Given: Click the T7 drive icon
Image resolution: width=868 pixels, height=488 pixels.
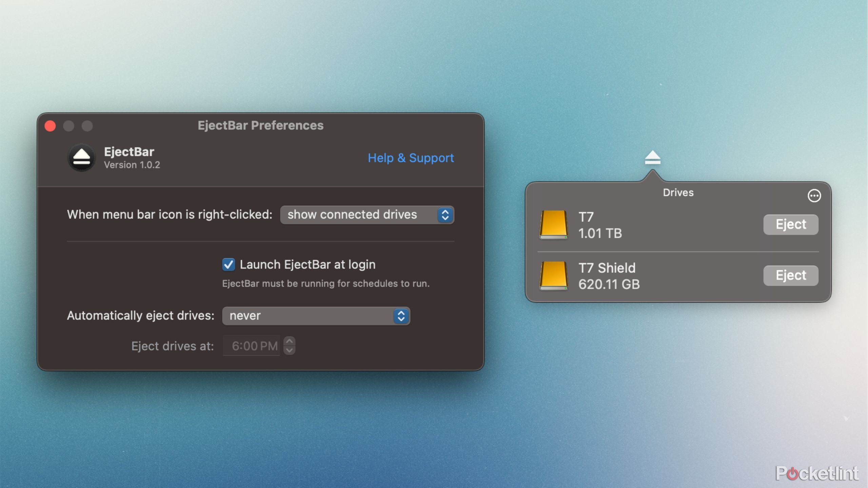Looking at the screenshot, I should [554, 224].
